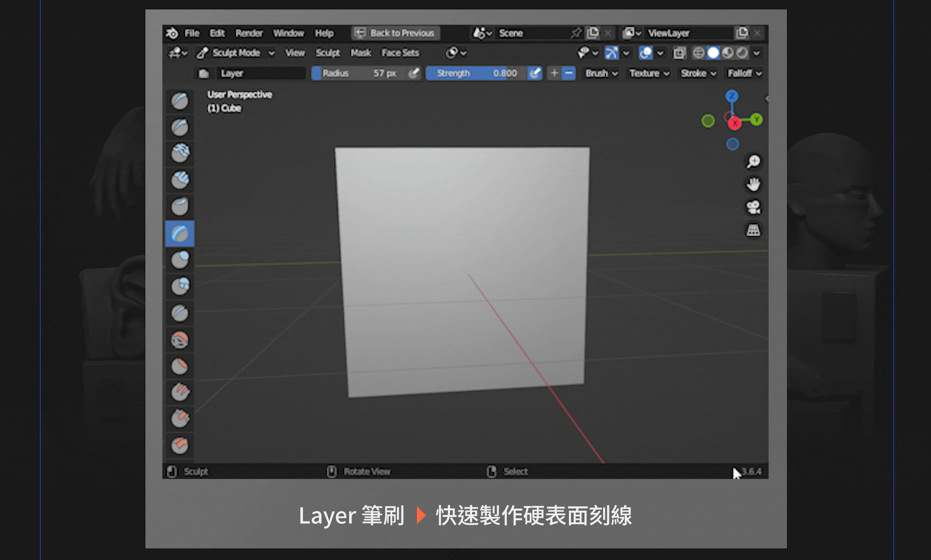The image size is (931, 560).
Task: Switch perspective/orthographic grid icon
Action: [753, 230]
